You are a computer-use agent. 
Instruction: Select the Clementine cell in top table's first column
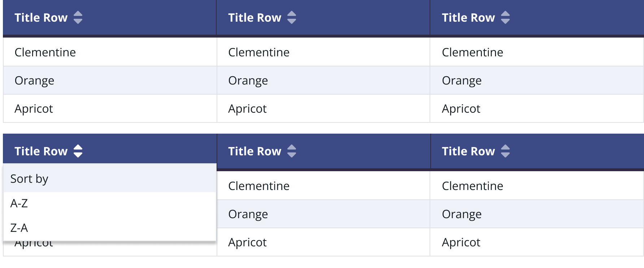click(x=45, y=52)
